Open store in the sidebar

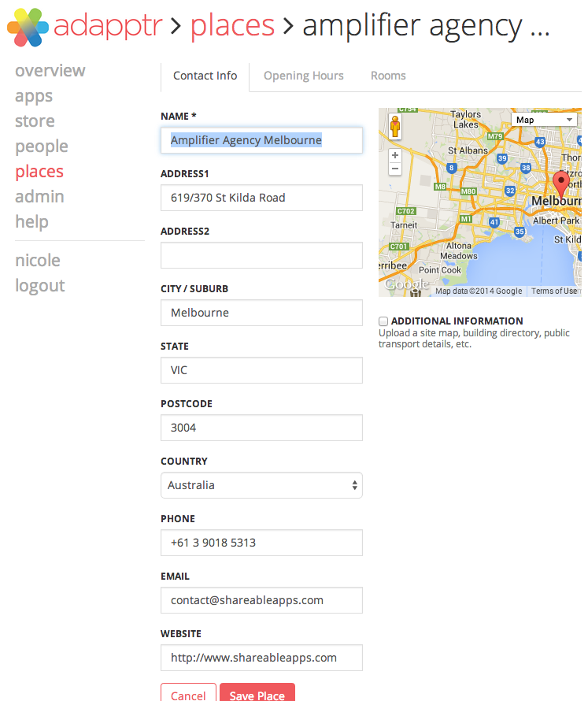click(35, 121)
